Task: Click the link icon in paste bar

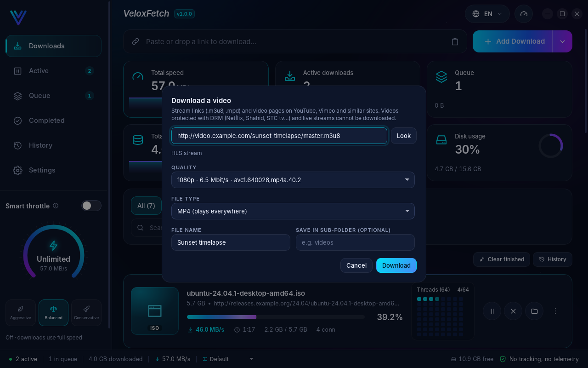Action: point(136,41)
